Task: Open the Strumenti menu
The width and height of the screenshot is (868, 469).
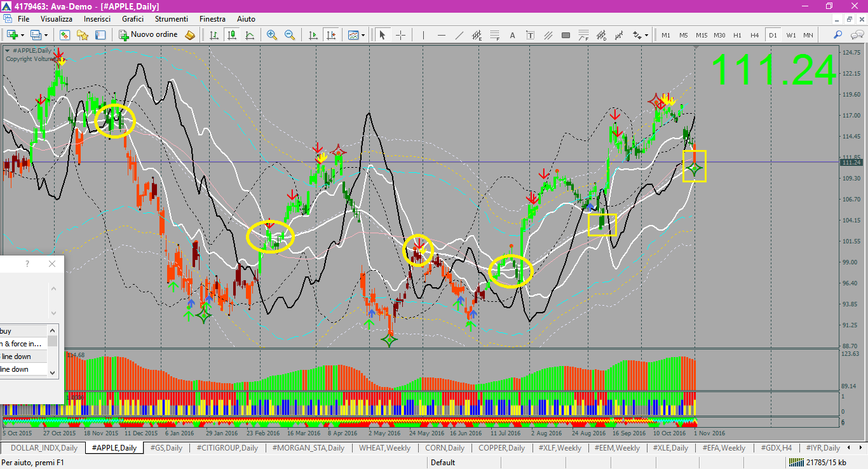Action: tap(172, 19)
